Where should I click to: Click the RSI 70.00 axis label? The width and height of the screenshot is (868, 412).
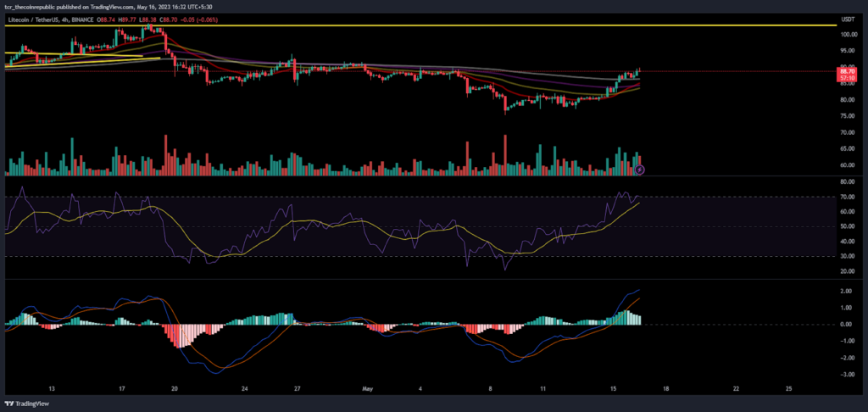pyautogui.click(x=847, y=198)
